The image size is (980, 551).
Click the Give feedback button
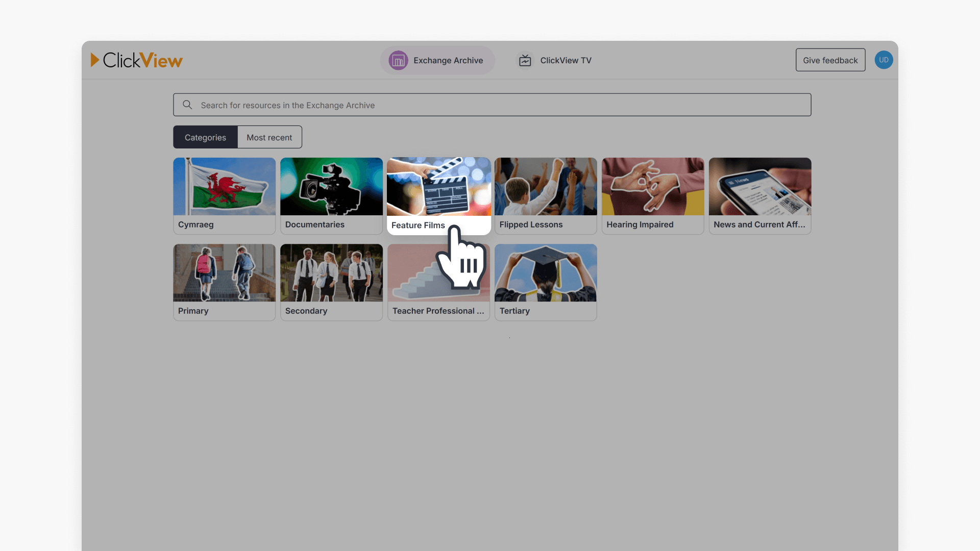click(830, 60)
